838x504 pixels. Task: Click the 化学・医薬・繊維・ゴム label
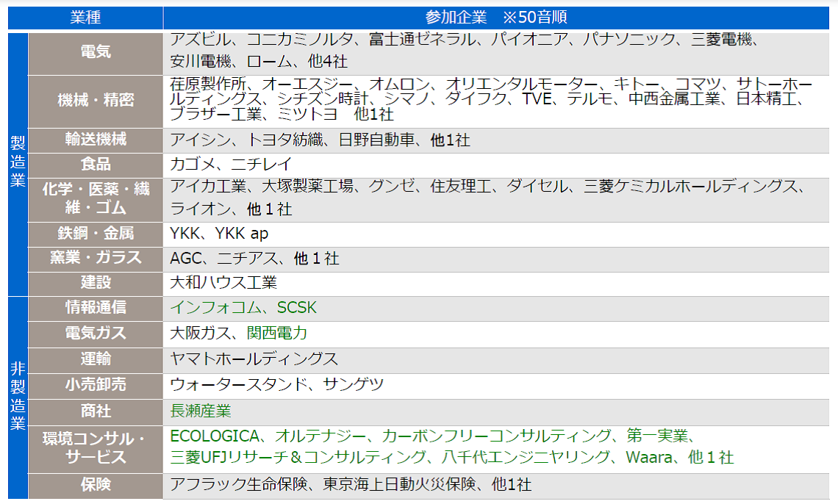(96, 198)
